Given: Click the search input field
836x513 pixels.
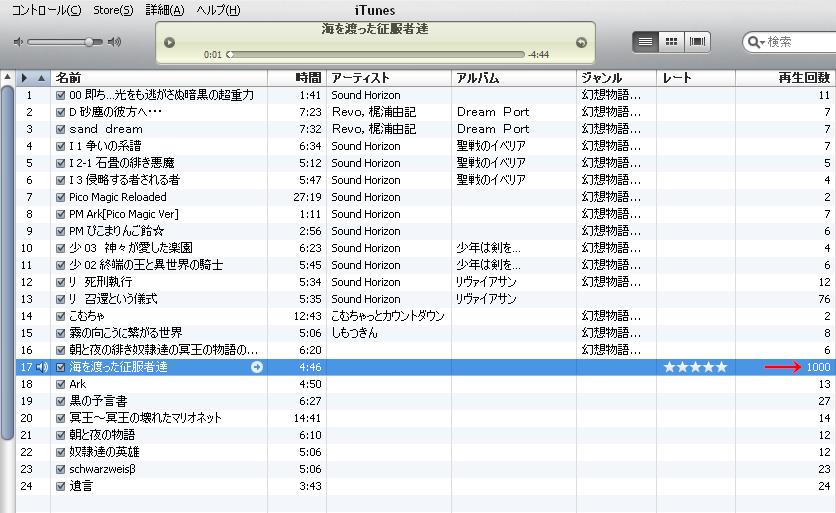Looking at the screenshot, I should [x=801, y=42].
